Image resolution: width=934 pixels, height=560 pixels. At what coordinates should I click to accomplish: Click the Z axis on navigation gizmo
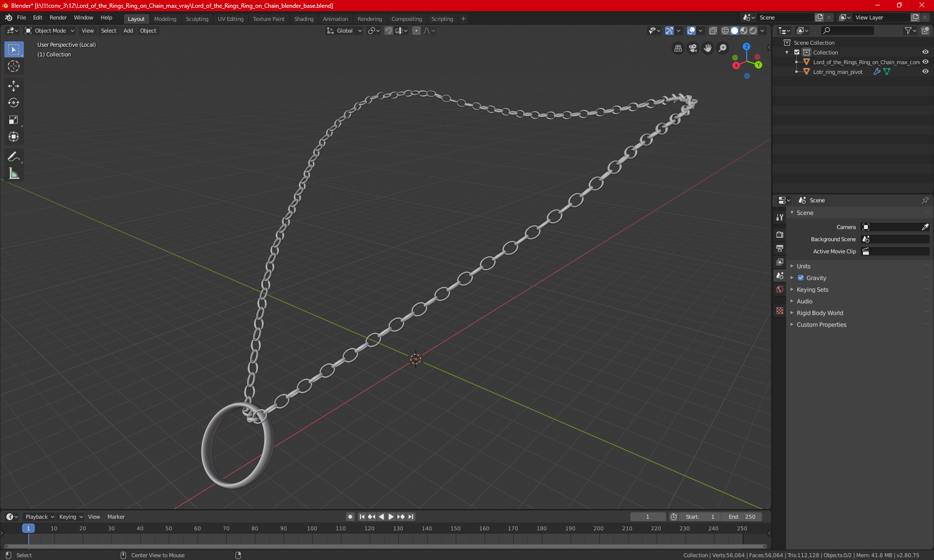click(746, 47)
